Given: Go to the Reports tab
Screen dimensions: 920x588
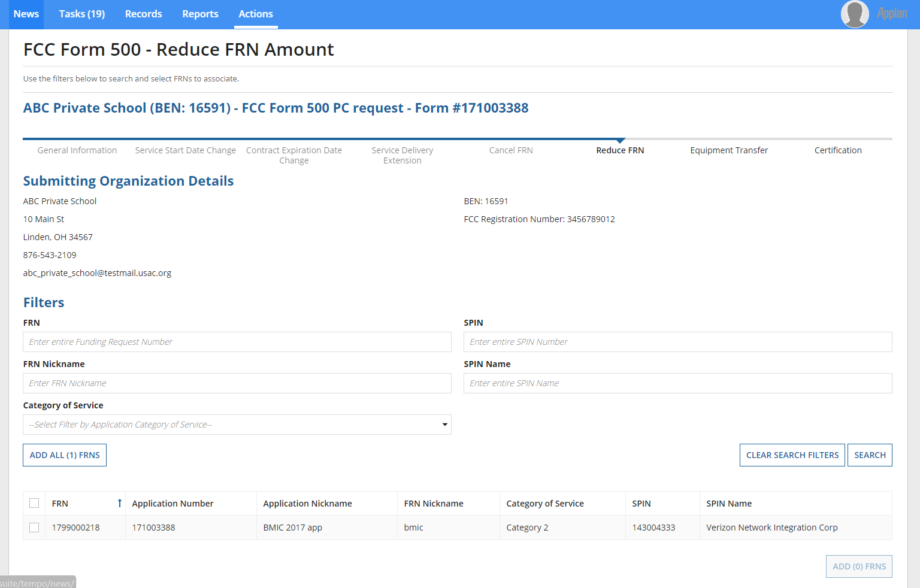Looking at the screenshot, I should 200,14.
